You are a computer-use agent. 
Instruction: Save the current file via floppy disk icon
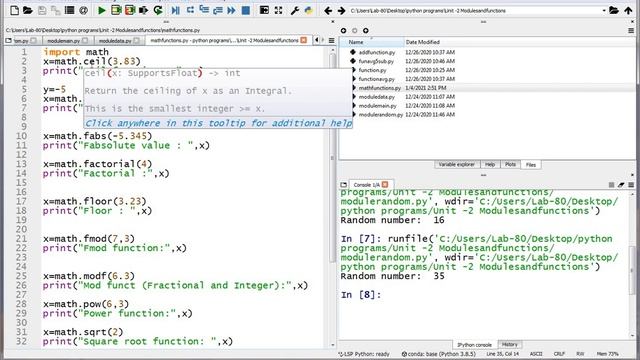click(42, 10)
